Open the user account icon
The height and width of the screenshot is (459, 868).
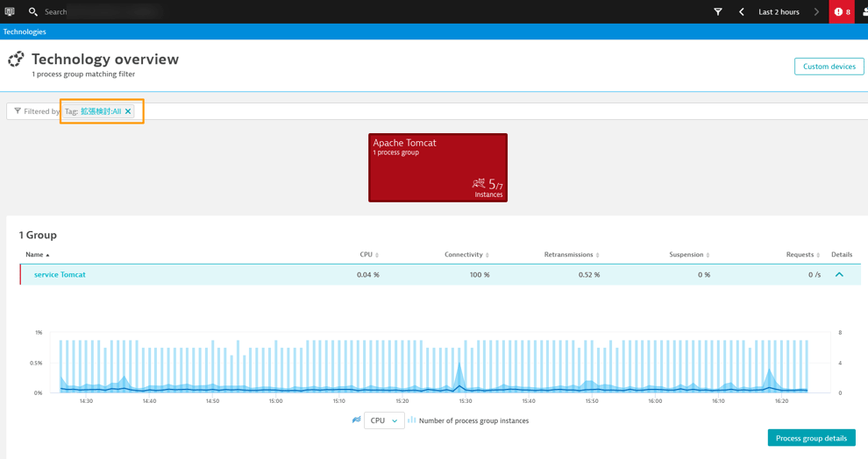864,11
